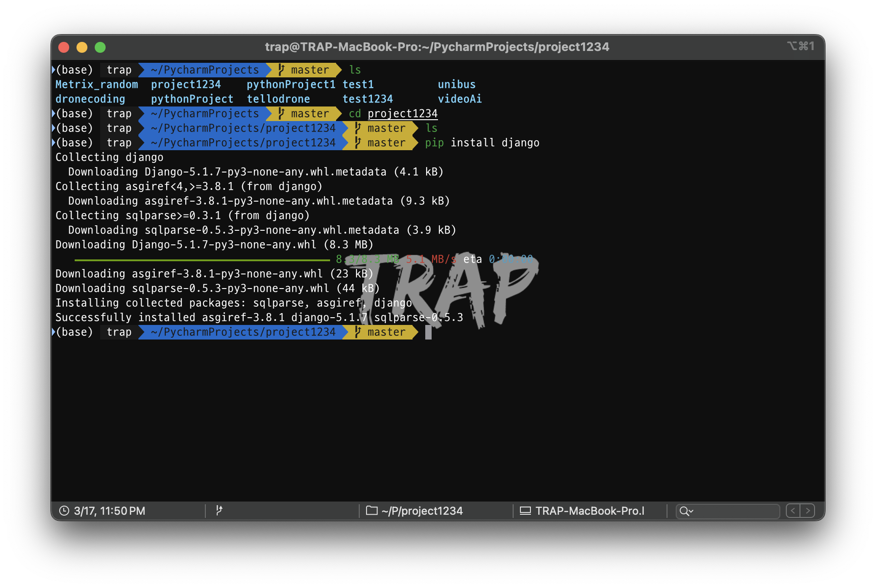Click the folder icon beside ~/P/project1234
The width and height of the screenshot is (876, 588).
point(372,511)
